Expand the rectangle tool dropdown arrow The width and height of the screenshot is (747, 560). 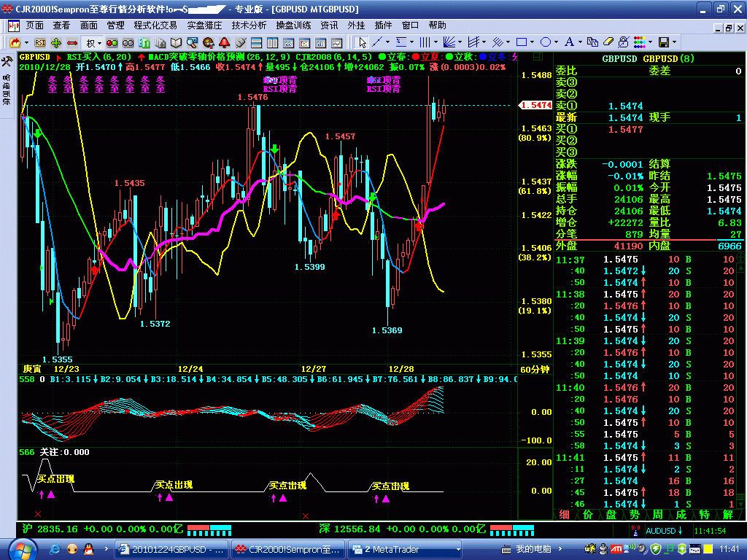[x=532, y=42]
